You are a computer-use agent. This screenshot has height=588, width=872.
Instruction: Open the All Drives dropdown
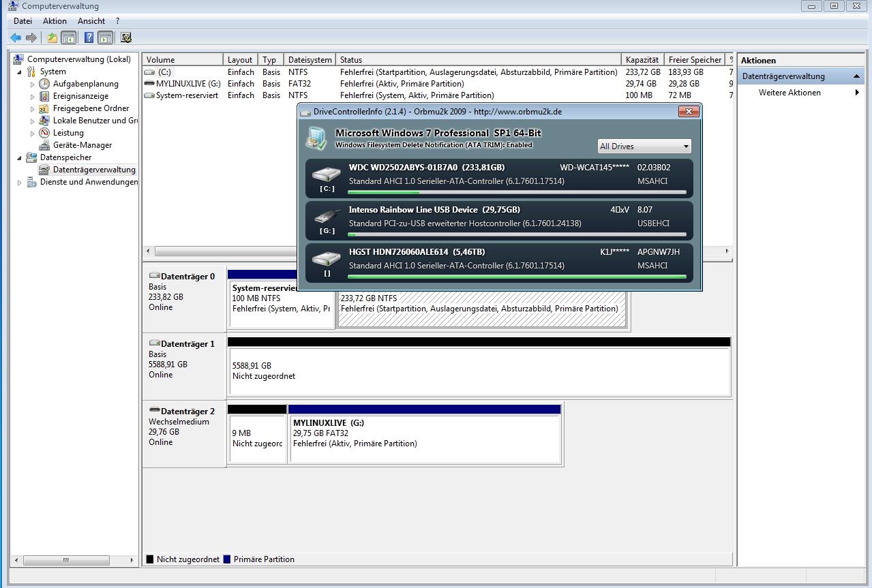[644, 146]
